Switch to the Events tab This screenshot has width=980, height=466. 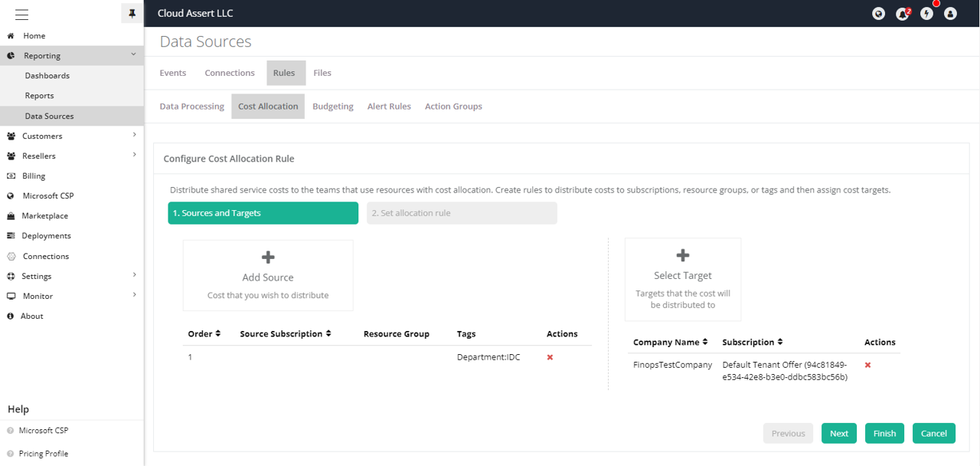(x=173, y=73)
